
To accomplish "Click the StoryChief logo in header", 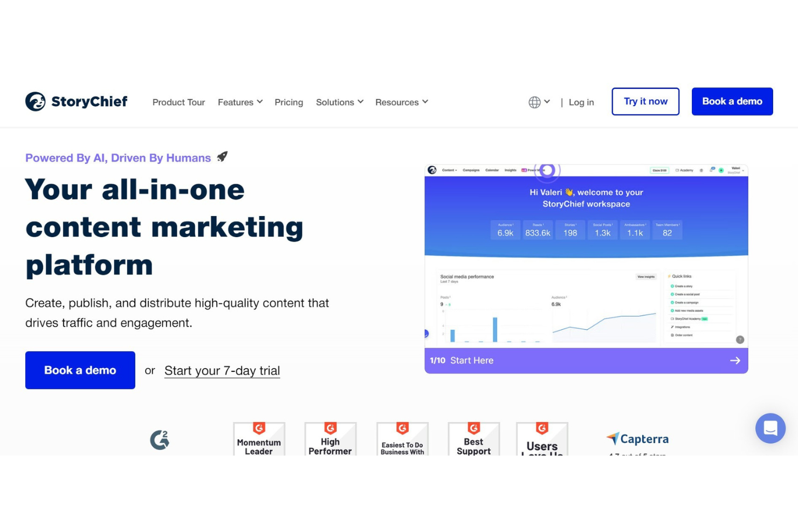I will tap(76, 101).
